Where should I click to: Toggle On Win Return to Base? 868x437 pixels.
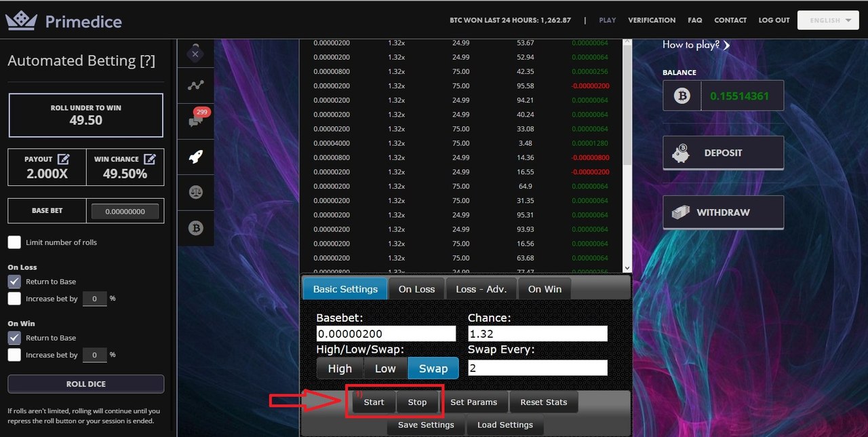(14, 338)
